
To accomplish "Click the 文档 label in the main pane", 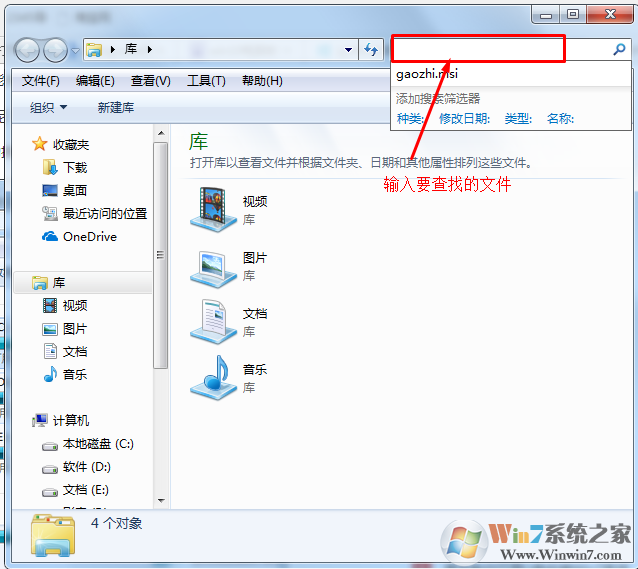I will pyautogui.click(x=255, y=313).
